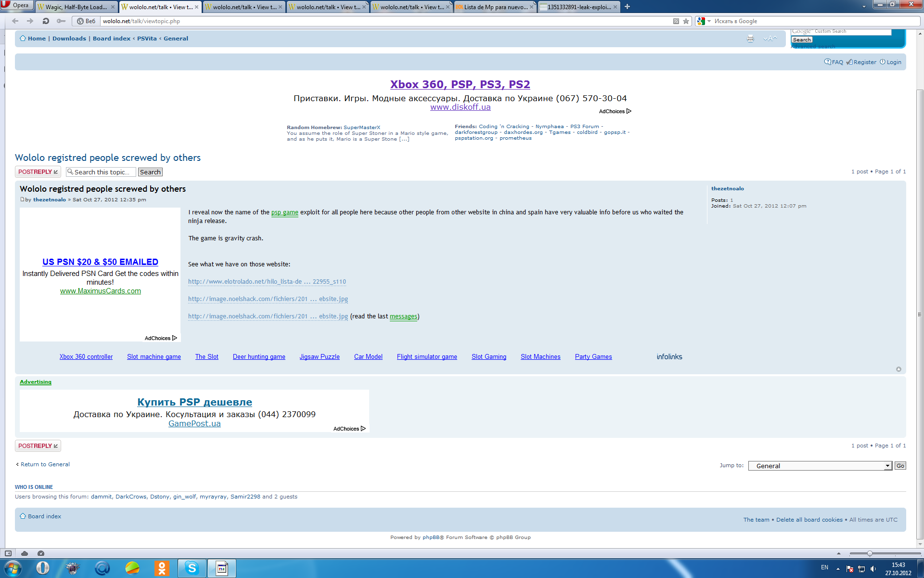
Task: Click the Go button next to Jump to
Action: coord(900,466)
